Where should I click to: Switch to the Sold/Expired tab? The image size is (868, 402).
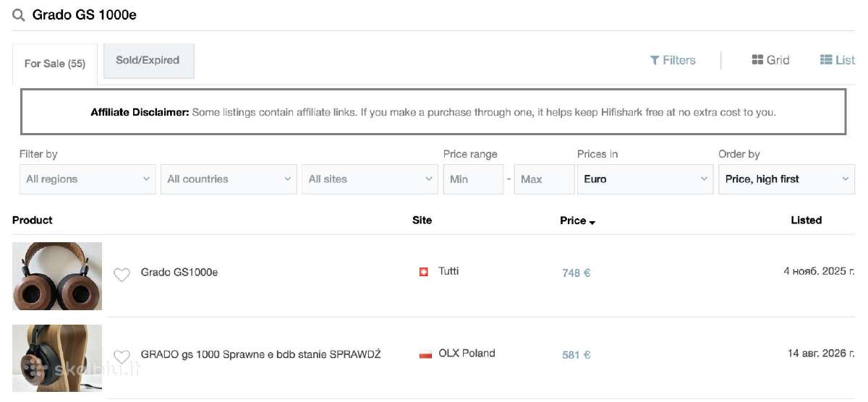148,61
